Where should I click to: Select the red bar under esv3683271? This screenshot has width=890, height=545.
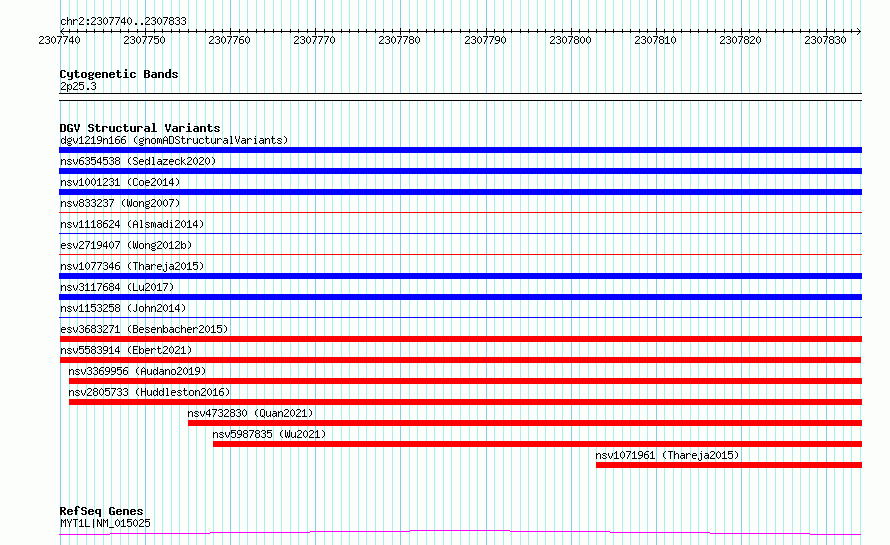[460, 339]
